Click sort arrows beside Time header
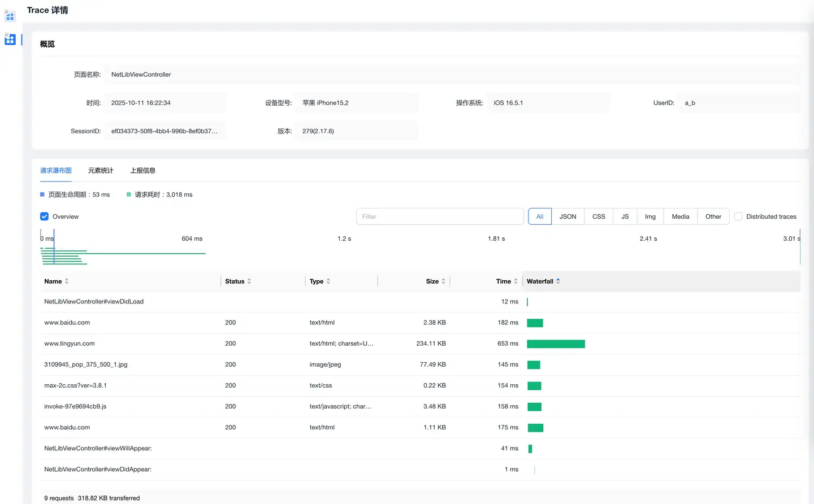 point(516,281)
